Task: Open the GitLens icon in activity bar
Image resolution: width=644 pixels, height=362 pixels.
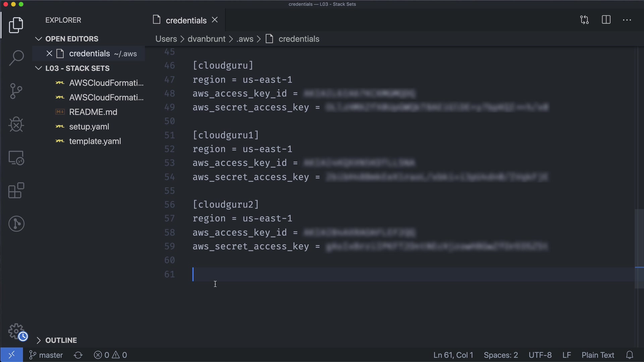Action: (x=16, y=224)
